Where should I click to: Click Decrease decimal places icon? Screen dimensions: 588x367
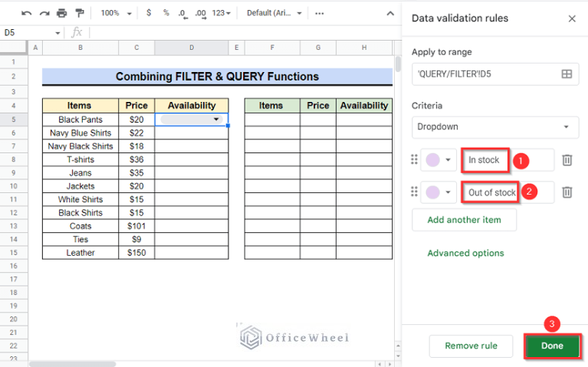pyautogui.click(x=182, y=14)
